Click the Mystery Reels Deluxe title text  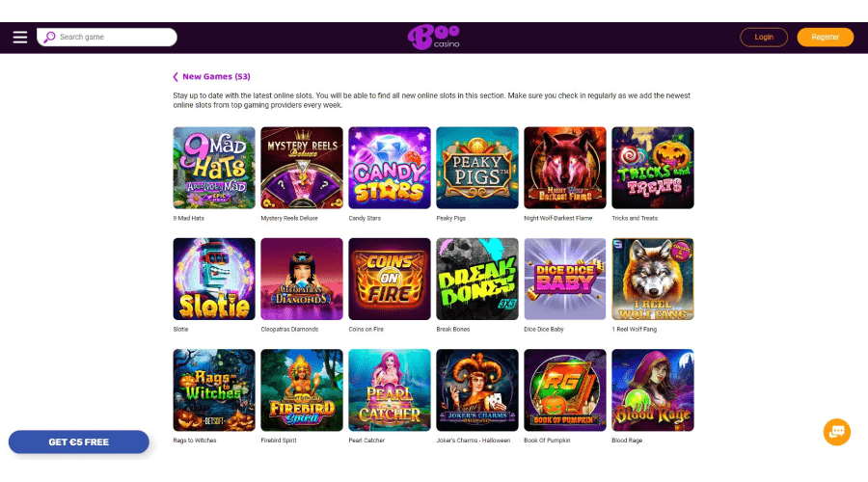289,218
